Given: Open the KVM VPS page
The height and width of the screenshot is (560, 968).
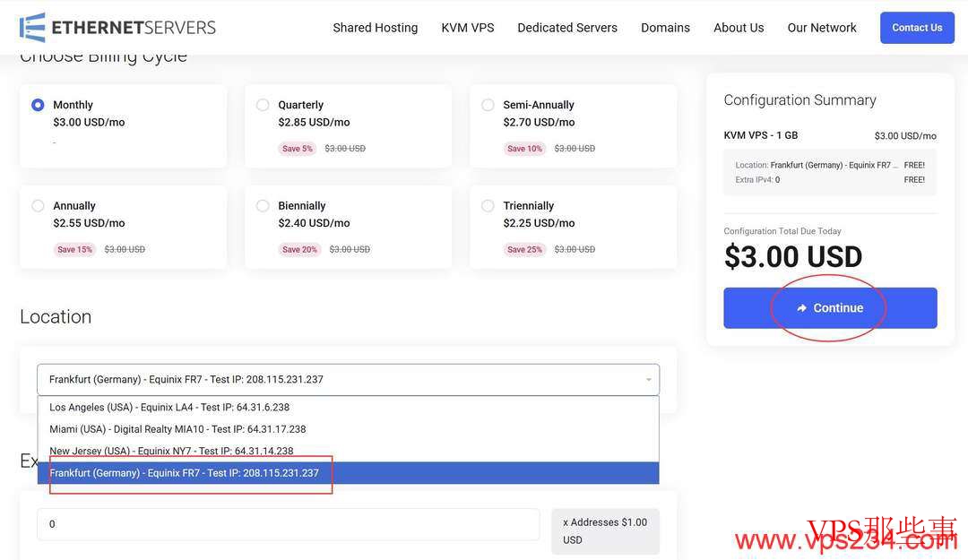Looking at the screenshot, I should (x=467, y=28).
